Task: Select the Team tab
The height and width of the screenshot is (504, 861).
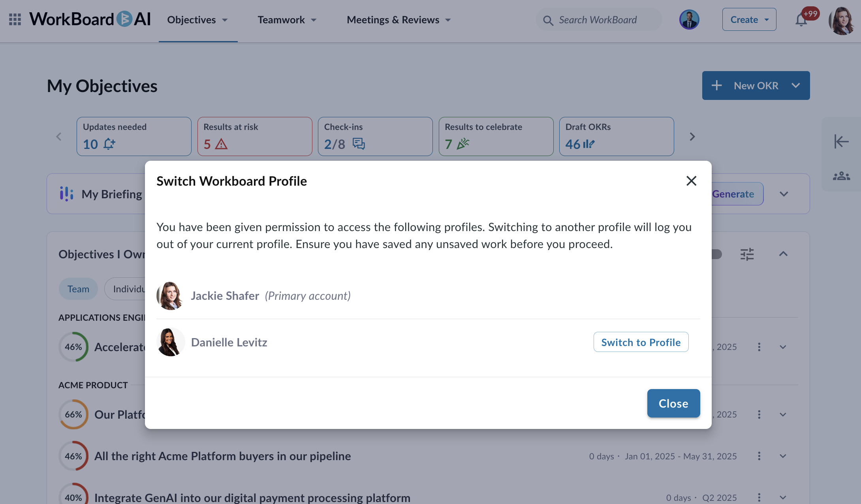Action: coord(78,289)
